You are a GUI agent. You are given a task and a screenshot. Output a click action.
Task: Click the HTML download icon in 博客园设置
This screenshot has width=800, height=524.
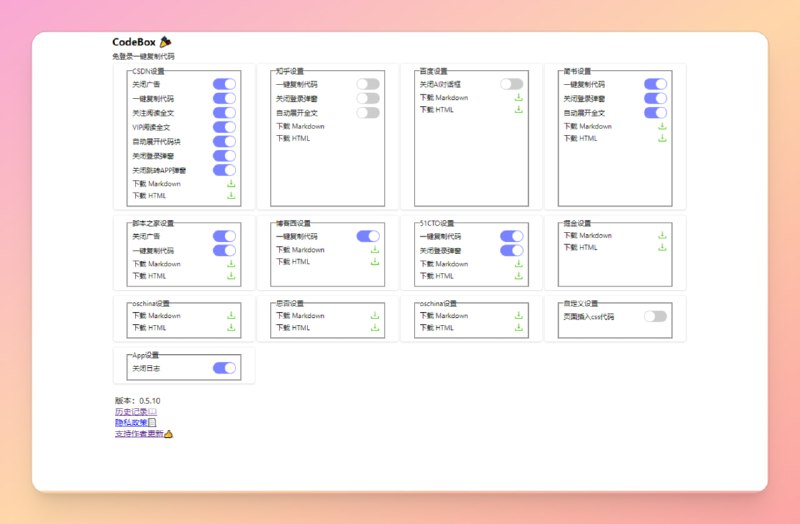[375, 262]
